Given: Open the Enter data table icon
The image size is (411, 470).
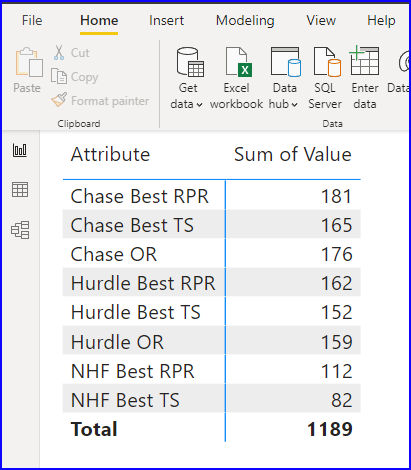Looking at the screenshot, I should pos(364,60).
